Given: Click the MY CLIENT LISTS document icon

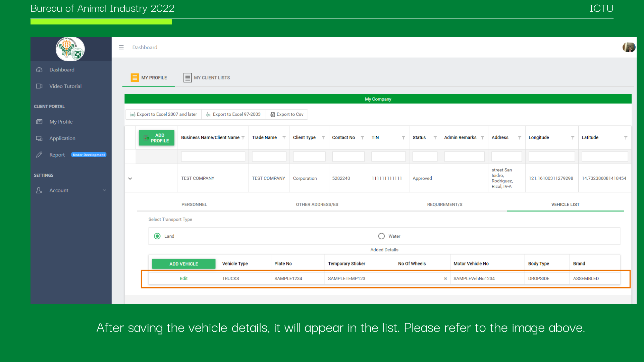Looking at the screenshot, I should coord(187,78).
